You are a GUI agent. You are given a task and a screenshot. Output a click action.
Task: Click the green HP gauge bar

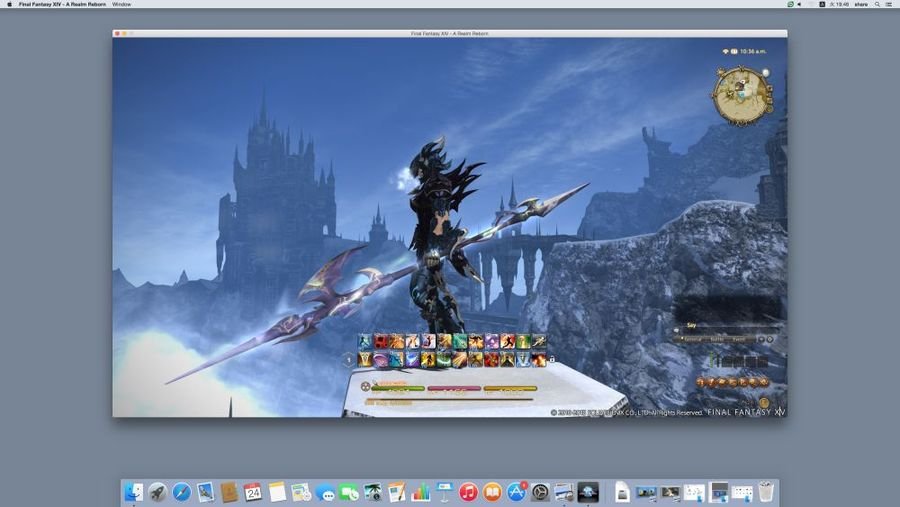point(397,389)
